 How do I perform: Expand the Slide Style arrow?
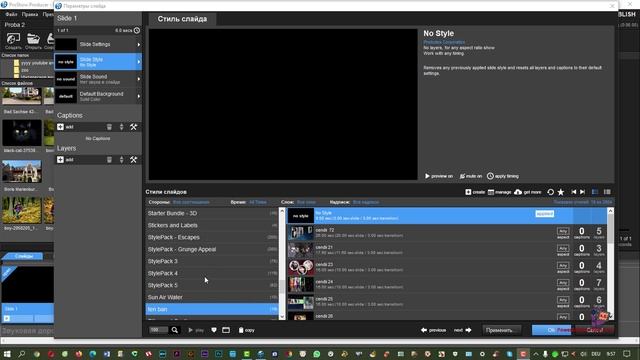pyautogui.click(x=139, y=62)
